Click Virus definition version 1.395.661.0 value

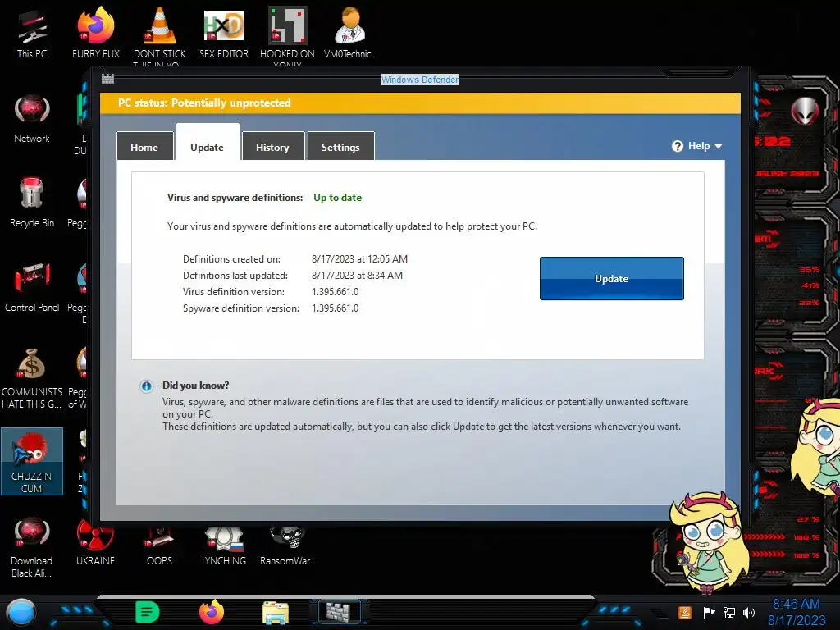336,292
